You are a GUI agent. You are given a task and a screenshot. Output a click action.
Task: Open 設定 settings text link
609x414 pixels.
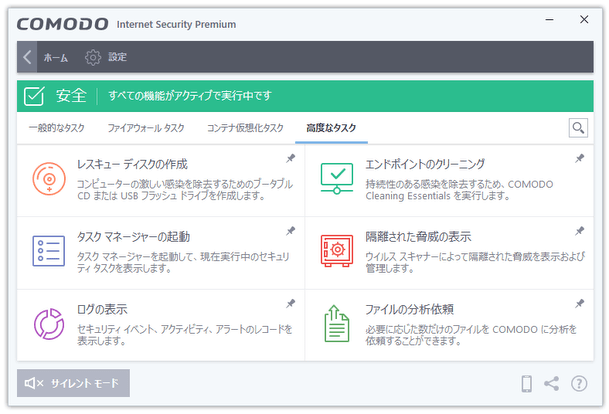117,57
